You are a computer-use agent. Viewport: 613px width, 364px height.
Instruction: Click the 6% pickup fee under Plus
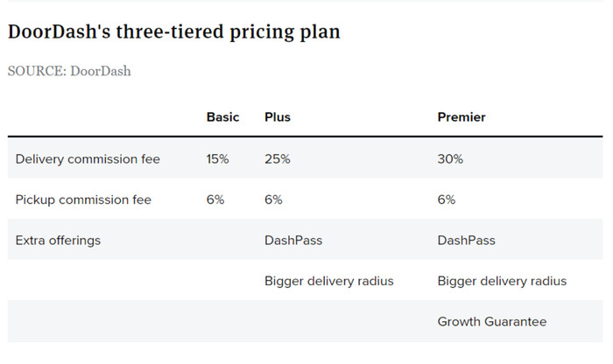tap(273, 199)
